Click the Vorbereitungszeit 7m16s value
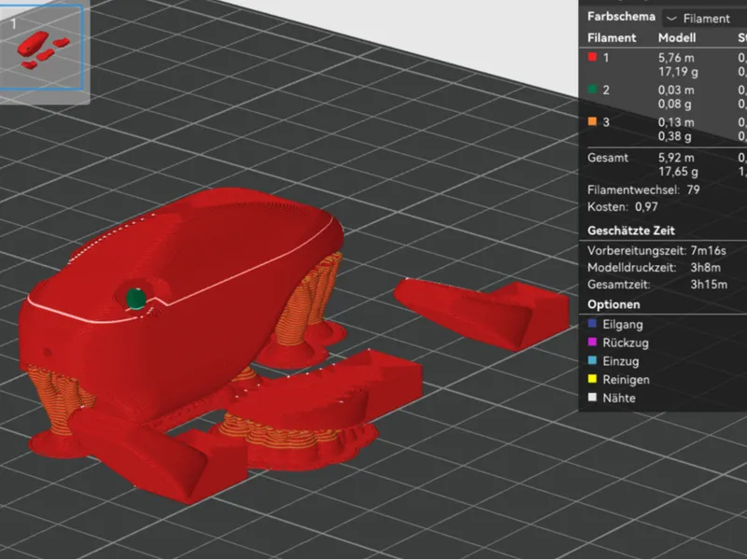 tap(708, 250)
